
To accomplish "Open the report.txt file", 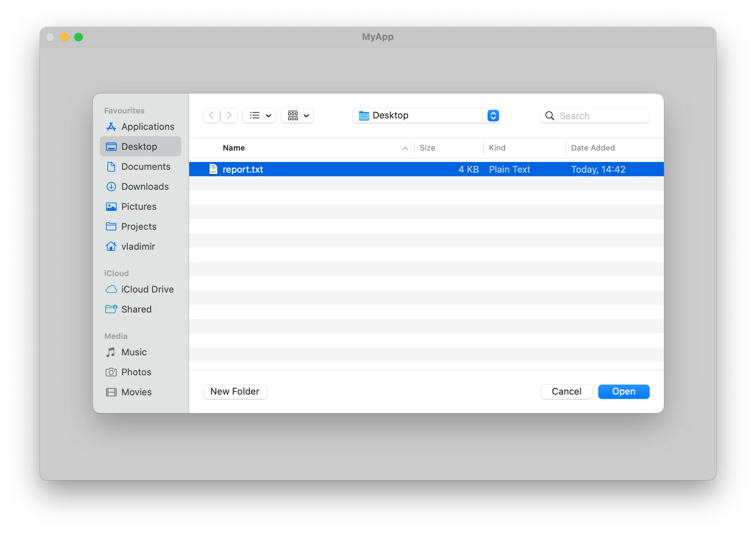I will (623, 392).
